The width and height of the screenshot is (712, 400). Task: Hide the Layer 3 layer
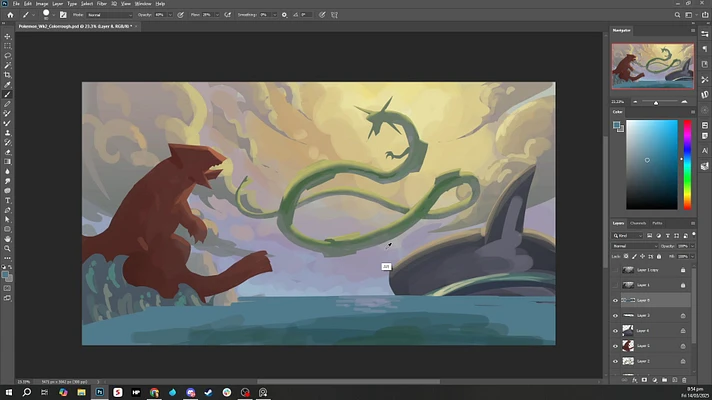tap(615, 316)
